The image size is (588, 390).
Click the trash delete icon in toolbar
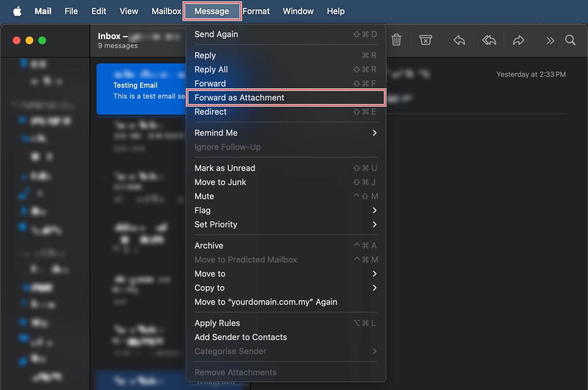point(396,40)
